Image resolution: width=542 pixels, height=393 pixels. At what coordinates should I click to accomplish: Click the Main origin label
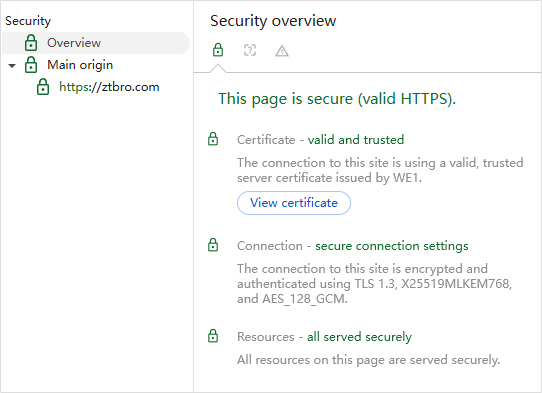80,65
